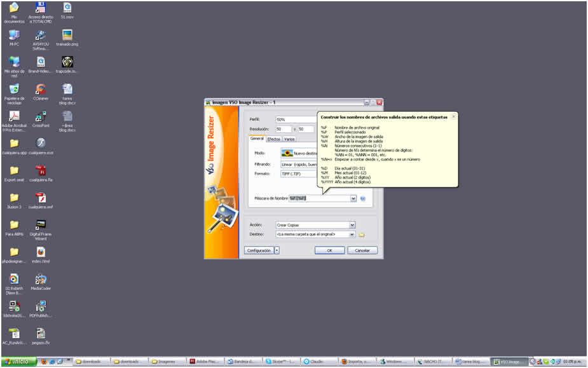This screenshot has width=588, height=368.
Task: Browse for destination with the folder icon
Action: tap(362, 235)
